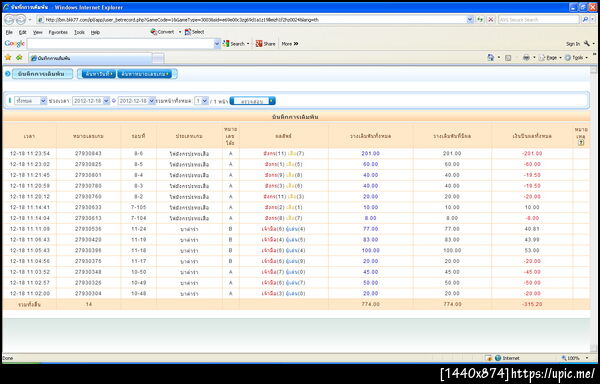Open the Favorites menu
The height and width of the screenshot is (384, 600).
click(x=58, y=33)
